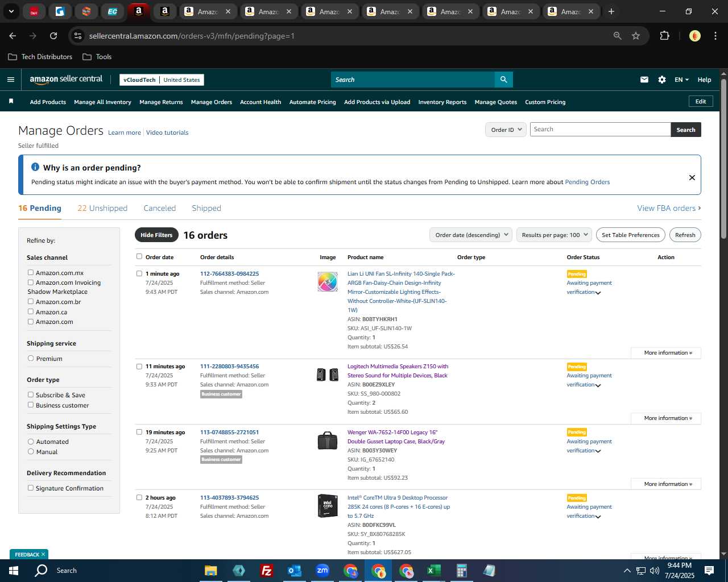The image size is (728, 582).
Task: Switch to the 22 Unshipped tab
Action: [x=102, y=208]
